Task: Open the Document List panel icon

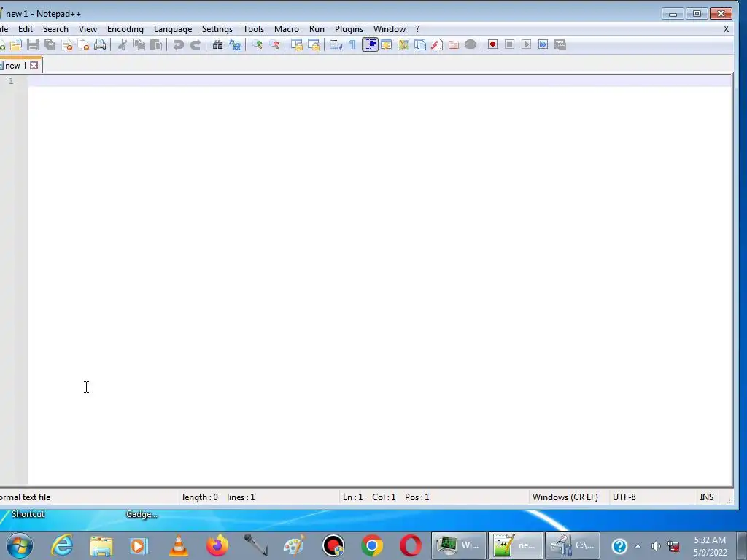Action: [420, 44]
